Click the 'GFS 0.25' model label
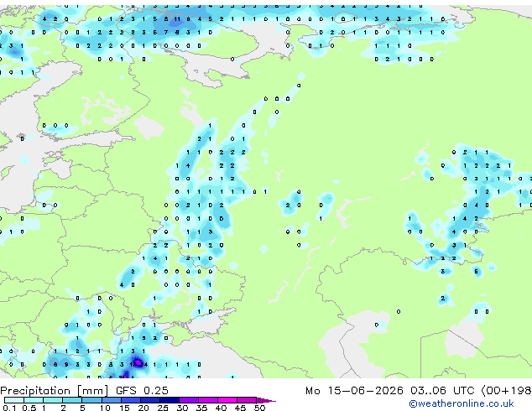The height and width of the screenshot is (411, 532). 142,391
